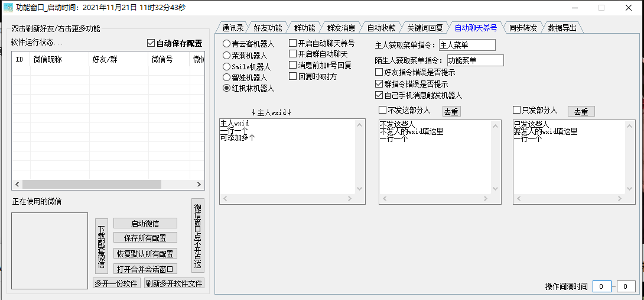Screen dimensions: 644x300
Task: Click 打开合并会话窗口 button
Action: (145, 269)
